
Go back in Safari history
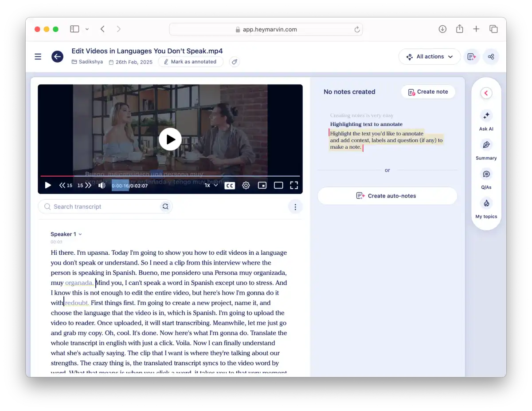(x=102, y=29)
